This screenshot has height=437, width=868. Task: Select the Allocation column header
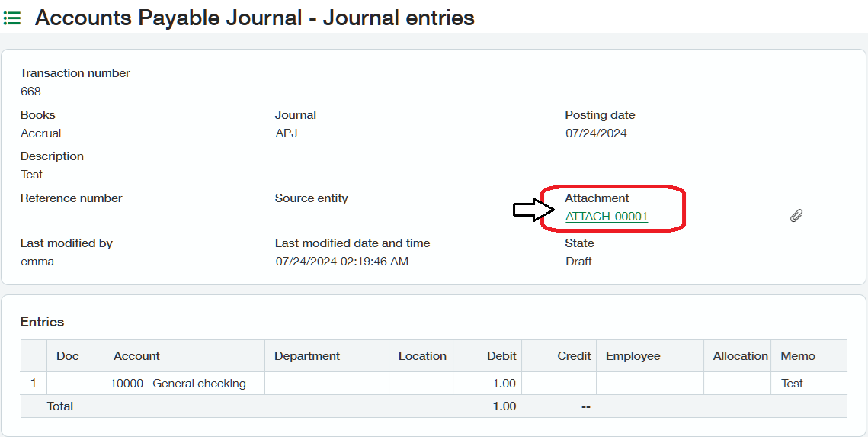point(740,356)
